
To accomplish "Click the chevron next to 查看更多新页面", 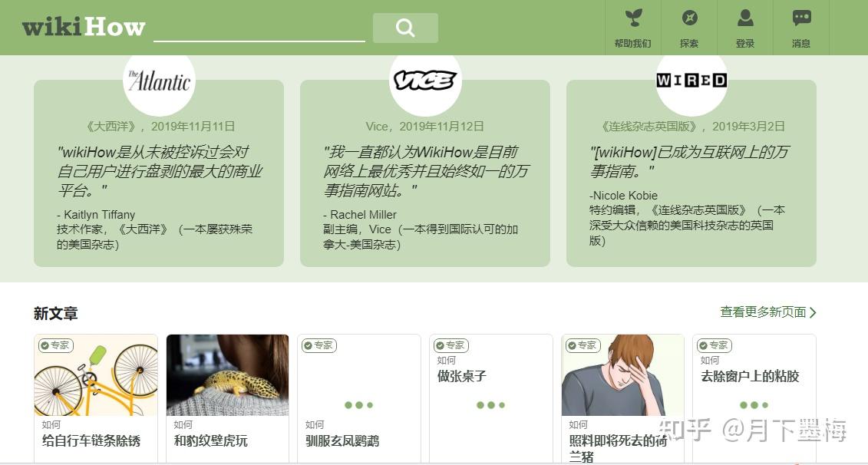I will click(813, 313).
